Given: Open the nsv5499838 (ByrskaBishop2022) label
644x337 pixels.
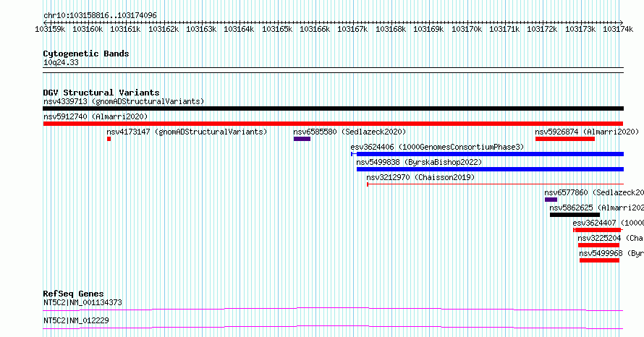Looking at the screenshot, I should coord(419,162).
